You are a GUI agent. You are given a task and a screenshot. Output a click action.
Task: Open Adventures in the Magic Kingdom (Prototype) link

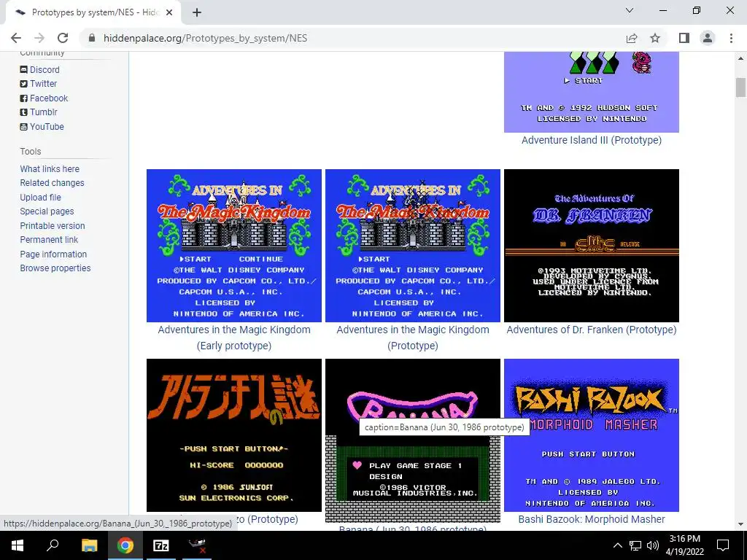[x=413, y=338]
